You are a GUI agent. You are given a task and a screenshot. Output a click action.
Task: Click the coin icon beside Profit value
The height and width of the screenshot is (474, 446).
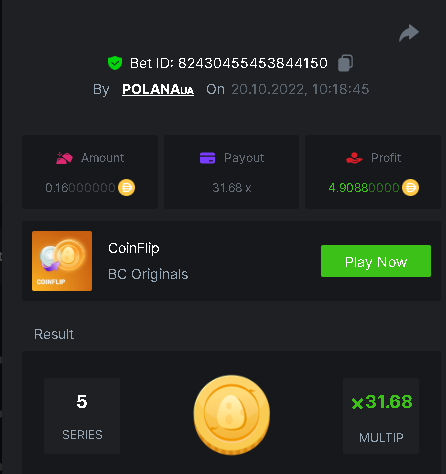pyautogui.click(x=410, y=188)
